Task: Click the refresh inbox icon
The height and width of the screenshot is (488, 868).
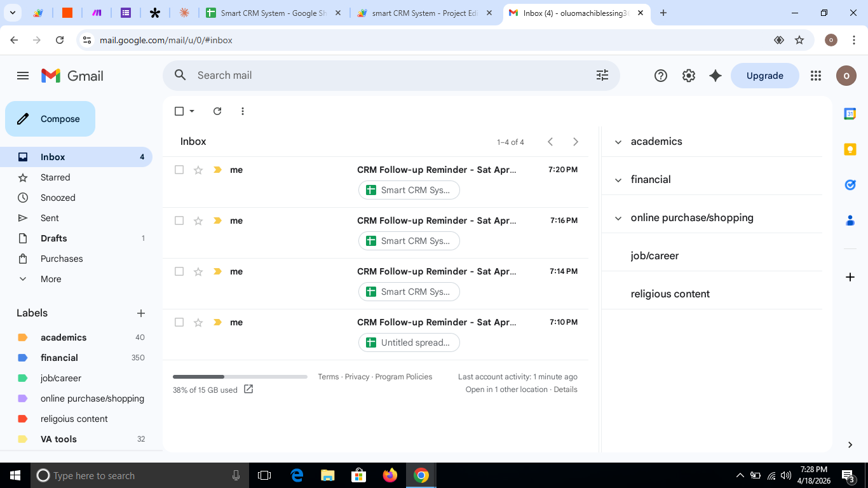Action: pos(217,111)
